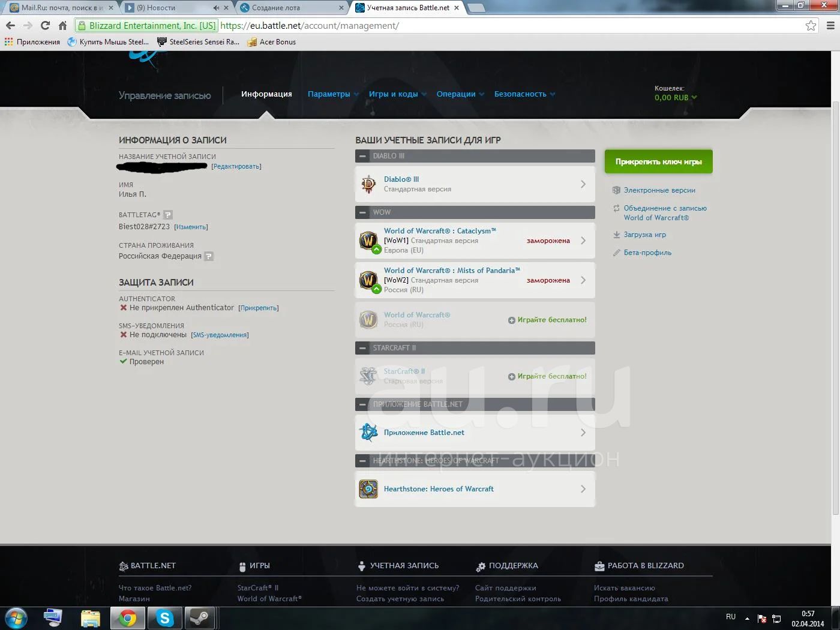The width and height of the screenshot is (840, 630).
Task: Open 'Параметры' dropdown menu
Action: 333,94
